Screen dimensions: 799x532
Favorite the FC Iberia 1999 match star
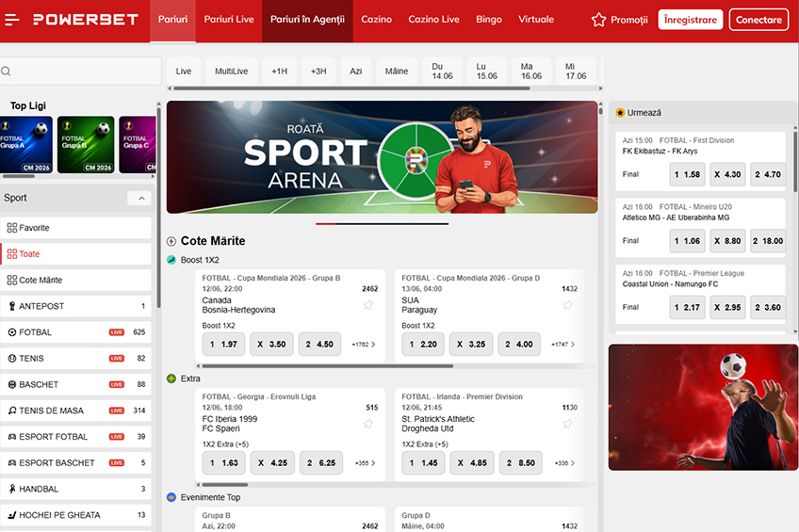[367, 424]
